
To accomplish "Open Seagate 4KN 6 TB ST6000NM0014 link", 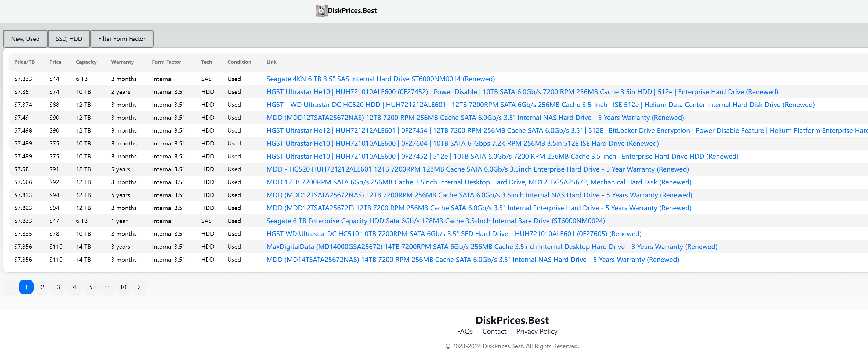I will pos(381,79).
